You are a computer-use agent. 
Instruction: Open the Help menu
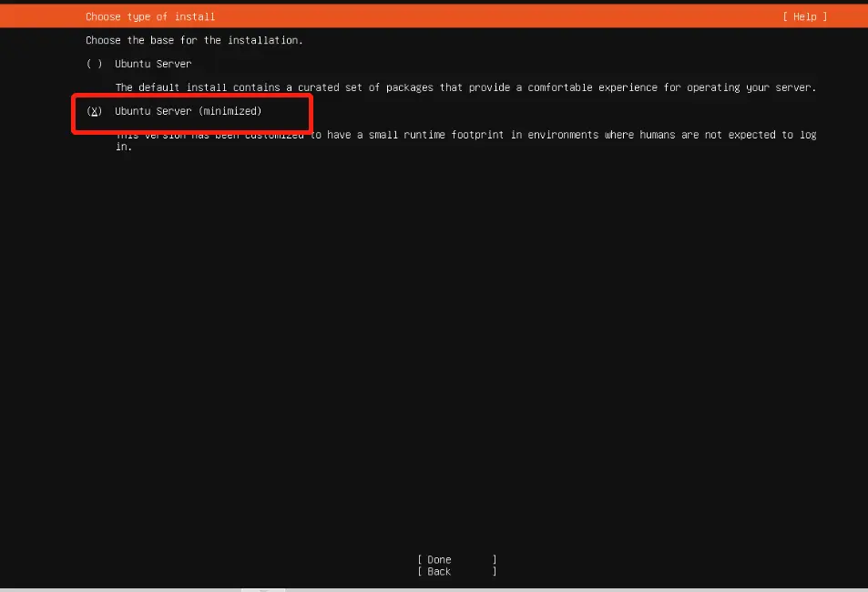coord(804,16)
